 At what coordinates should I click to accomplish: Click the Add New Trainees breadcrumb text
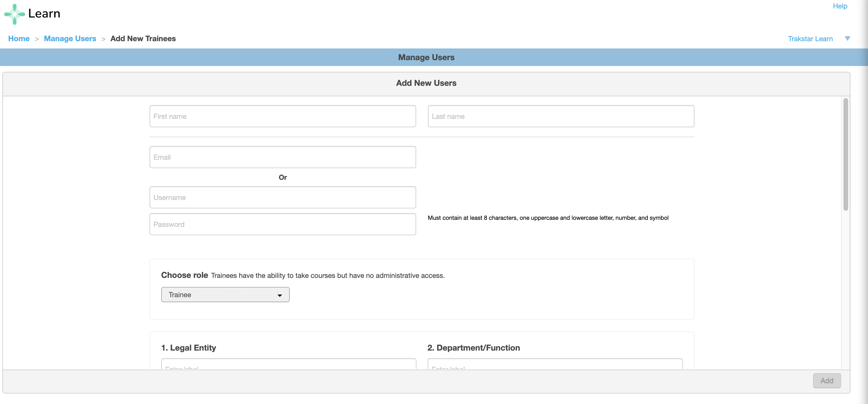143,39
